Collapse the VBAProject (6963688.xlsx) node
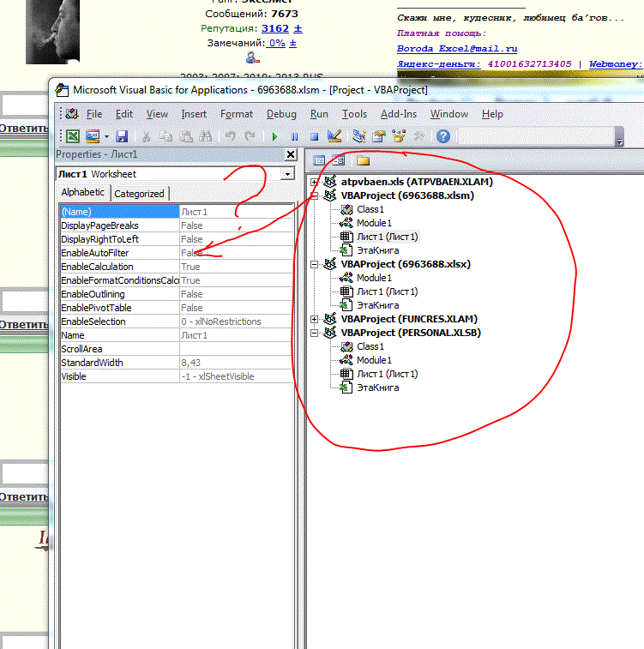The width and height of the screenshot is (644, 649). (314, 264)
